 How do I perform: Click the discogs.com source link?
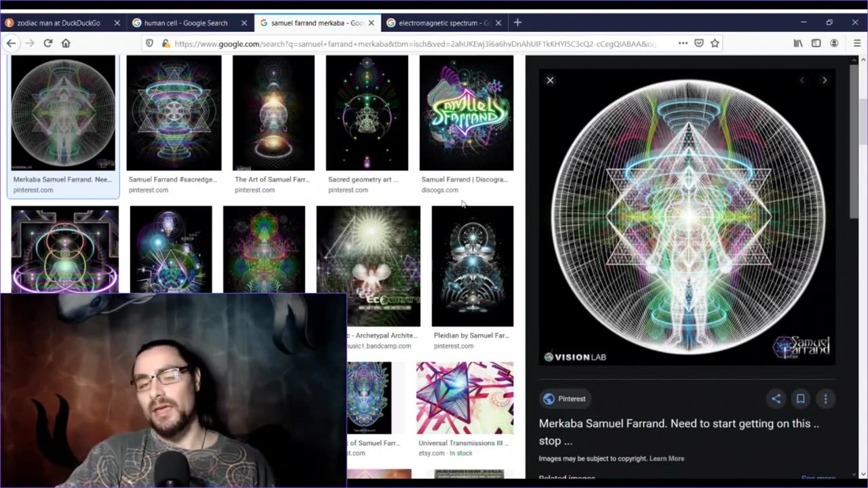point(439,190)
